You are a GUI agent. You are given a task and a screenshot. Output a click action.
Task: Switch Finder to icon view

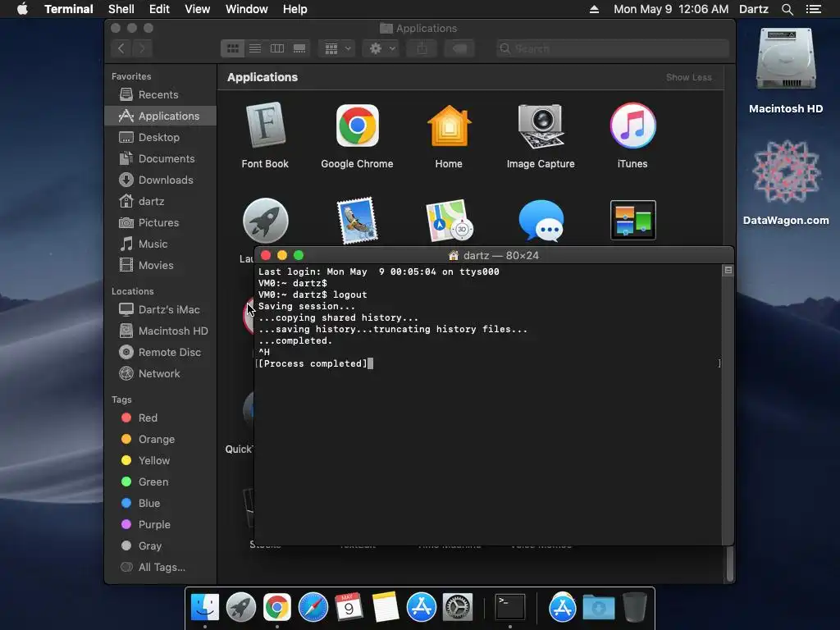[x=232, y=48]
